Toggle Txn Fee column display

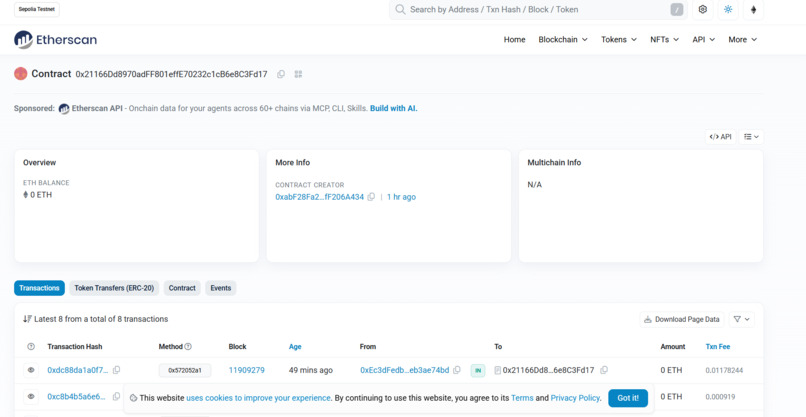pyautogui.click(x=718, y=347)
